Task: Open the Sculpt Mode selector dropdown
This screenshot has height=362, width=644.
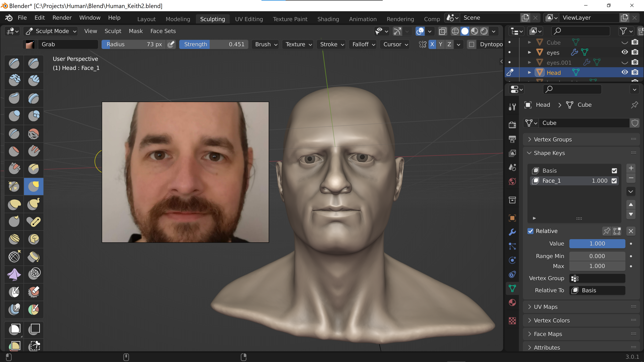Action: 51,31
